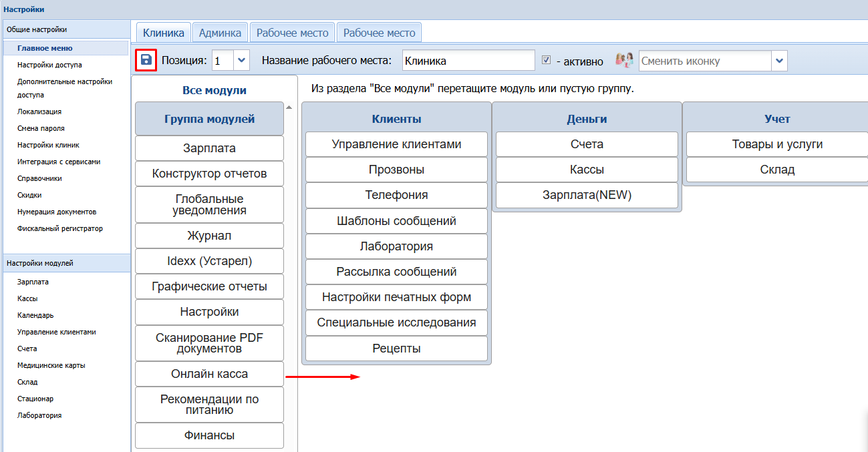Click 'Зарплата(NEW)' in Деньги group
868x452 pixels.
587,195
